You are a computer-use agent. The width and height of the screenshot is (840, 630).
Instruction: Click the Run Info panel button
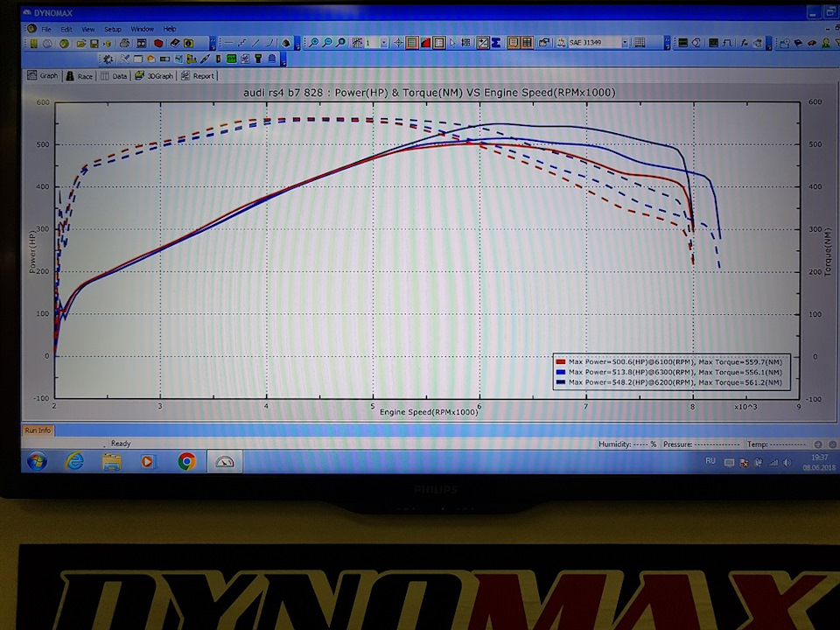point(38,430)
